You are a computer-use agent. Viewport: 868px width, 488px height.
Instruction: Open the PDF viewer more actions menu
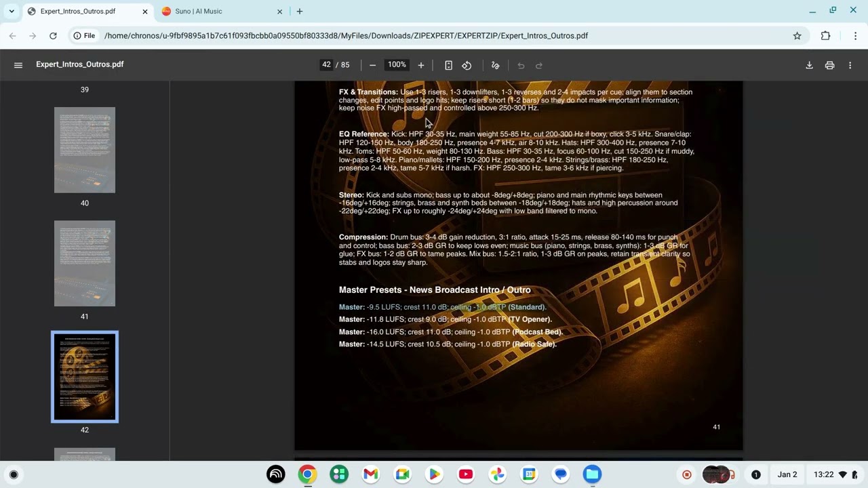(850, 65)
